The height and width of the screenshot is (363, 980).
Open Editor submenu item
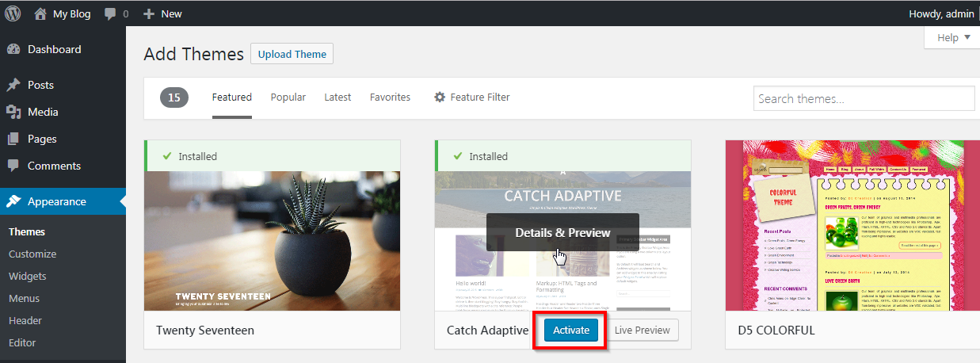[x=22, y=343]
